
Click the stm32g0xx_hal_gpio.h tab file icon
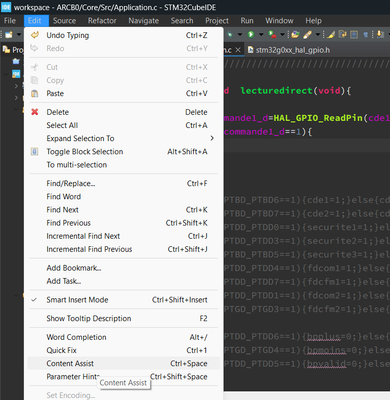(x=251, y=50)
